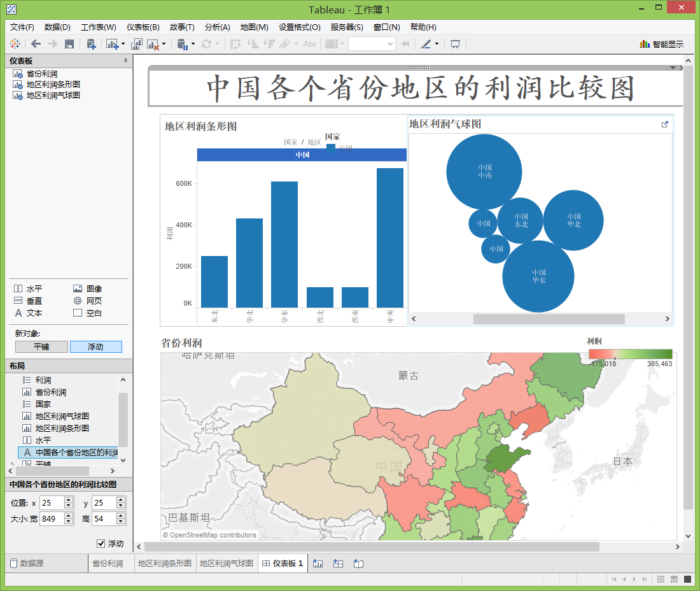Click the 利润 red-green color gradient legend
This screenshot has height=591, width=700.
point(631,354)
